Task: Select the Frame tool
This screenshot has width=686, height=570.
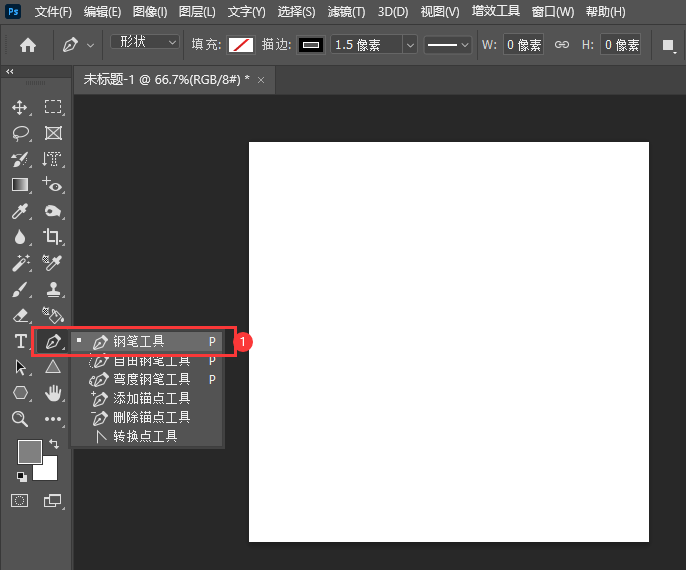Action: [x=53, y=133]
